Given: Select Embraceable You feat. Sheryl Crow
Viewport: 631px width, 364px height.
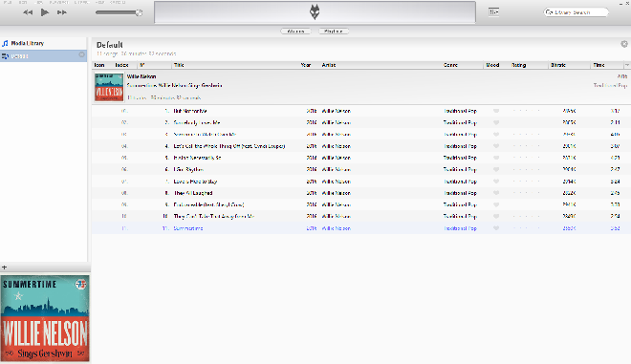Looking at the screenshot, I should [x=208, y=204].
